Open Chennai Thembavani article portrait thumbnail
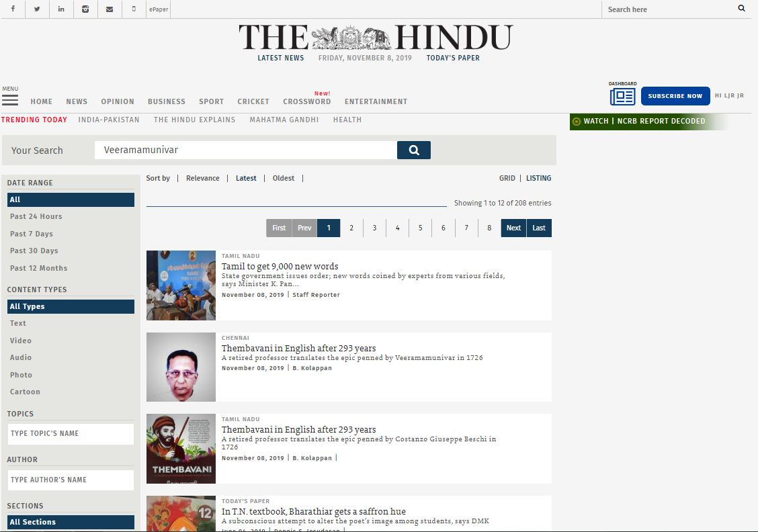The image size is (758, 532). point(181,367)
